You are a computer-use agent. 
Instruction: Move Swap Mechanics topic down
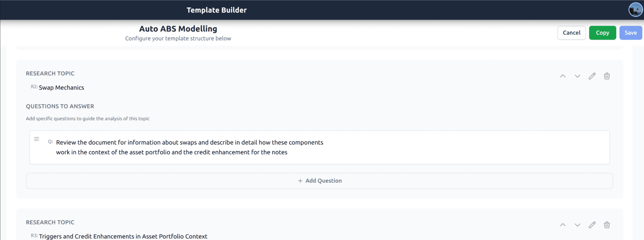577,76
